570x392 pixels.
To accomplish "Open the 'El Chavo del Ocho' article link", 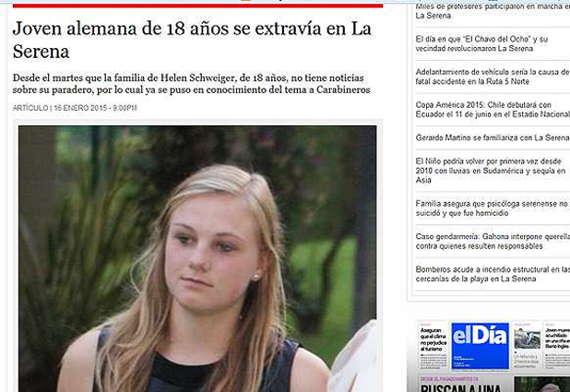I will 481,43.
